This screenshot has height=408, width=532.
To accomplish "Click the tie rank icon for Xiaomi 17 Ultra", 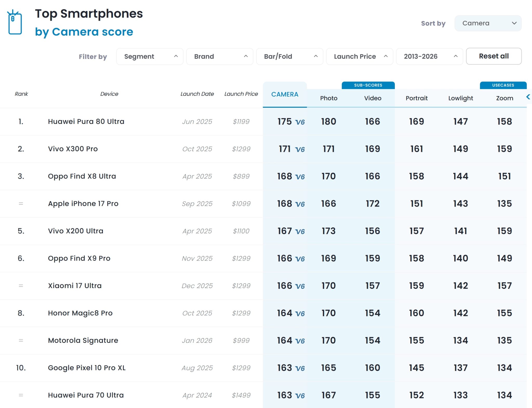I will pyautogui.click(x=21, y=286).
